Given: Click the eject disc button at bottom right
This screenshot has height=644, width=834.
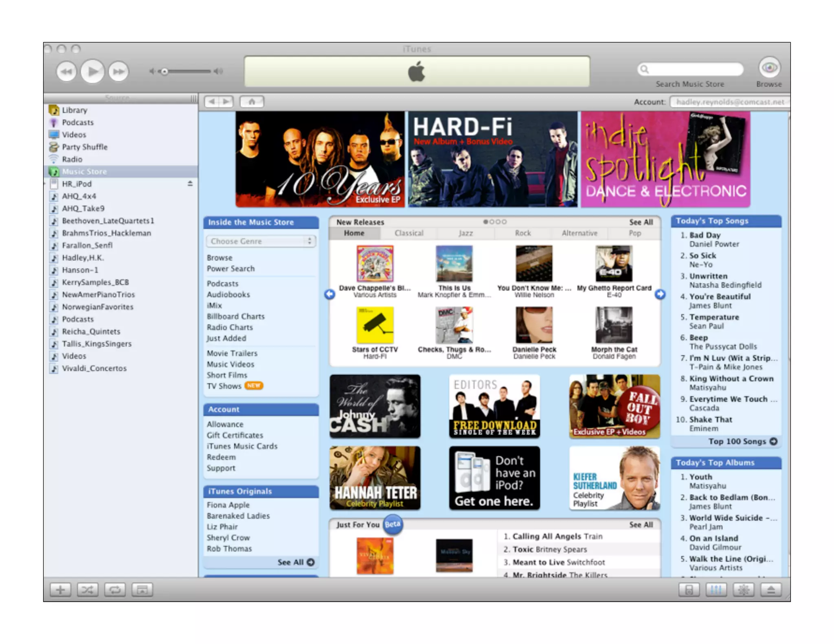Looking at the screenshot, I should (770, 589).
